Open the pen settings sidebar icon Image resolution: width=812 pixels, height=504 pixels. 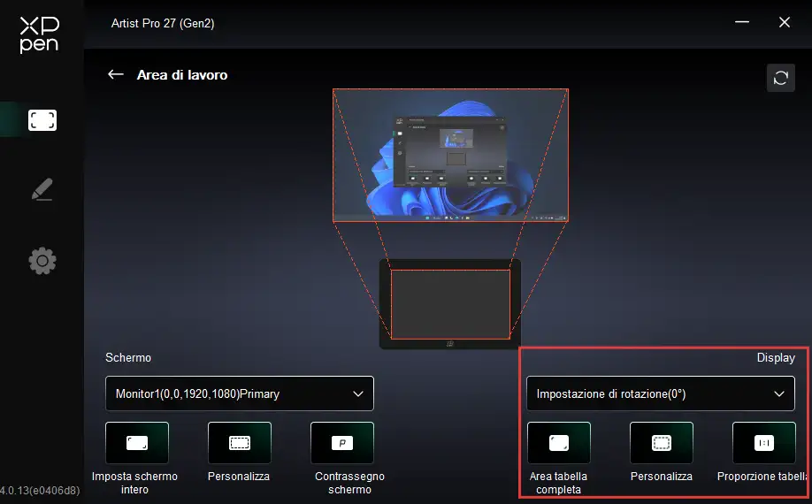(42, 189)
